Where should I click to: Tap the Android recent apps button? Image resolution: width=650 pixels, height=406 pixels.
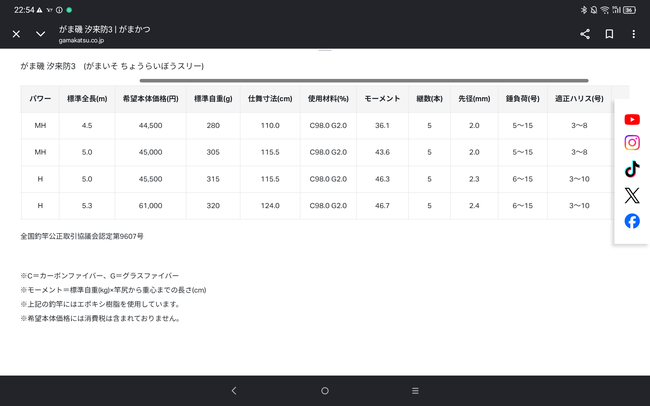415,391
